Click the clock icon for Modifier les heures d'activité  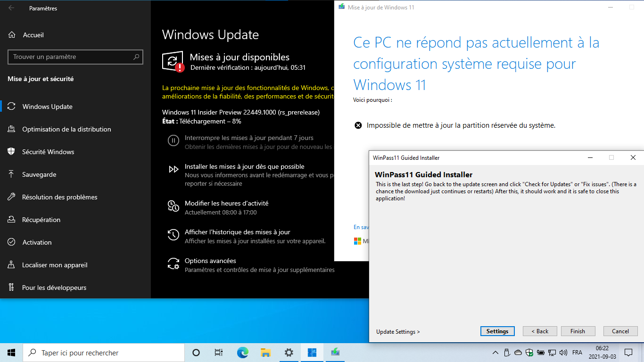click(x=173, y=206)
